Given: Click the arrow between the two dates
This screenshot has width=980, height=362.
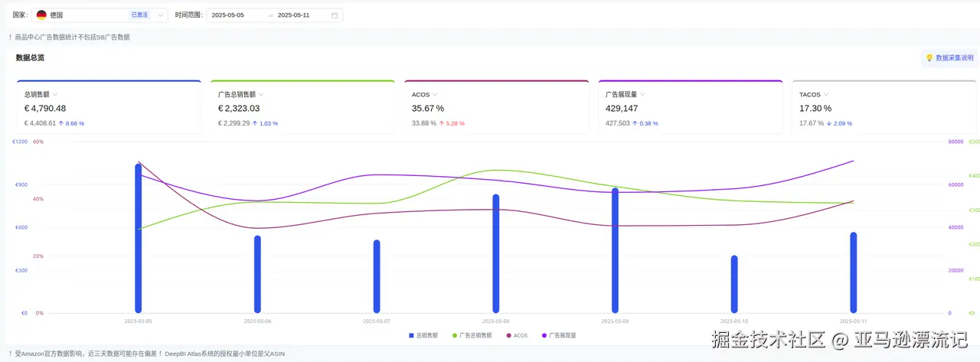Looking at the screenshot, I should (270, 15).
